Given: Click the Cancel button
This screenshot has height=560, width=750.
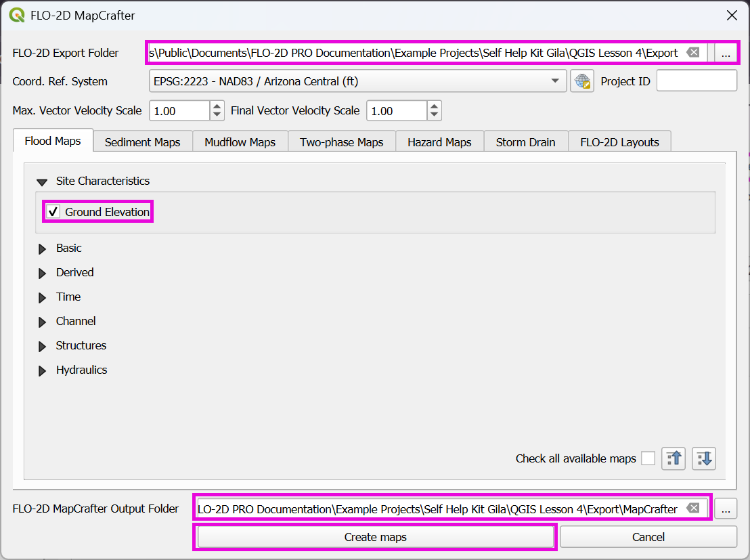Looking at the screenshot, I should [x=648, y=537].
